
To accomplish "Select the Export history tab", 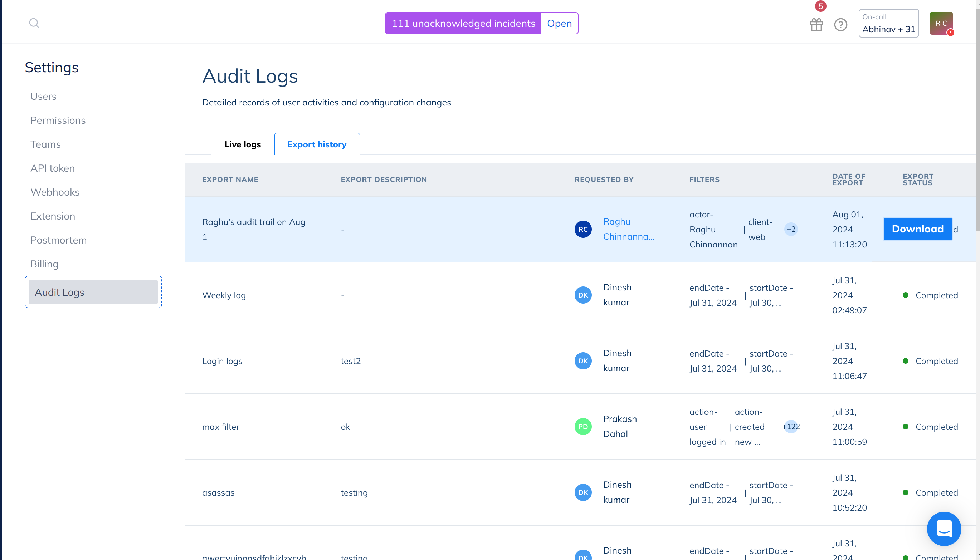I will [x=317, y=144].
